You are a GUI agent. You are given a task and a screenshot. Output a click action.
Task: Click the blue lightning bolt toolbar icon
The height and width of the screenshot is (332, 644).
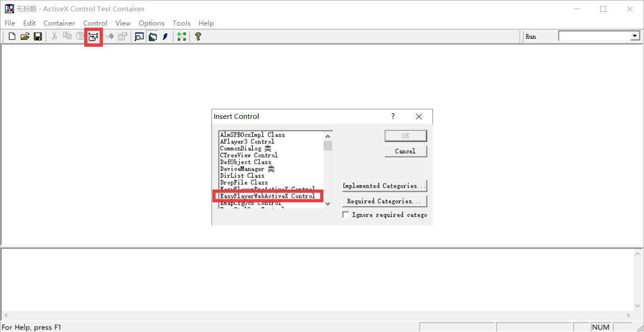pos(165,37)
